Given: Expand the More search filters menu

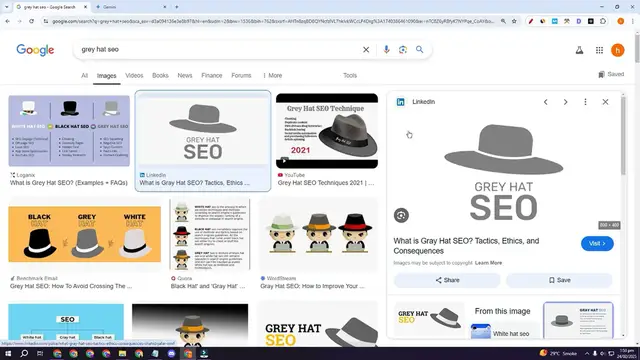Looking at the screenshot, I should (273, 76).
